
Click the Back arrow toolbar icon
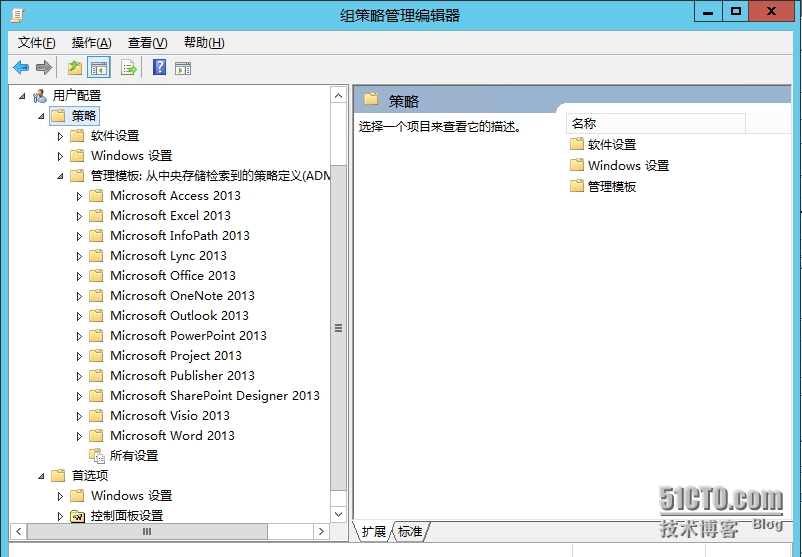tap(21, 68)
